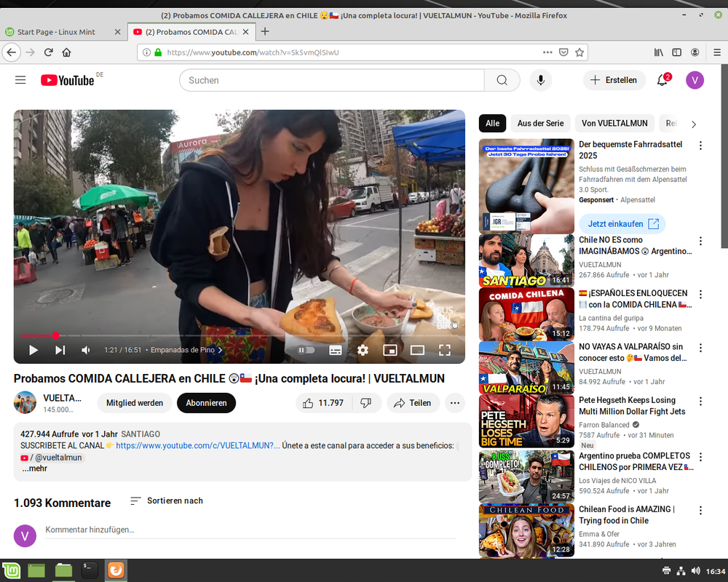Open options for Pete Hegseth video
The width and height of the screenshot is (728, 582).
click(x=700, y=401)
